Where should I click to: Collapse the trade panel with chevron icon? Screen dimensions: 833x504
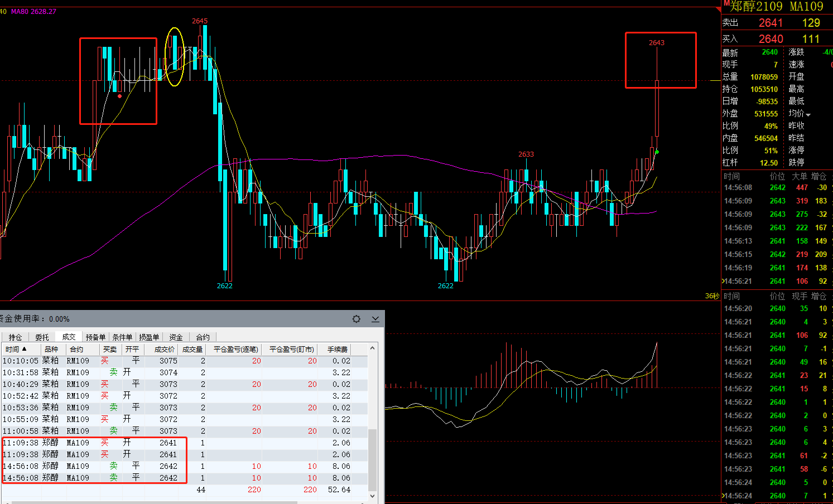click(x=375, y=319)
